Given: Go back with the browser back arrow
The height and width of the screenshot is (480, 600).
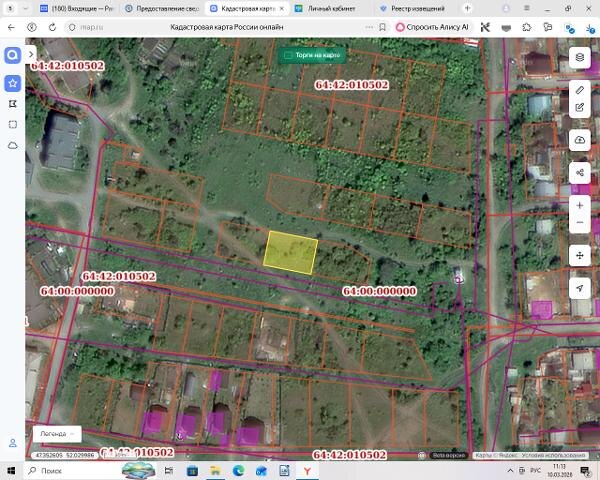Looking at the screenshot, I should [x=11, y=27].
